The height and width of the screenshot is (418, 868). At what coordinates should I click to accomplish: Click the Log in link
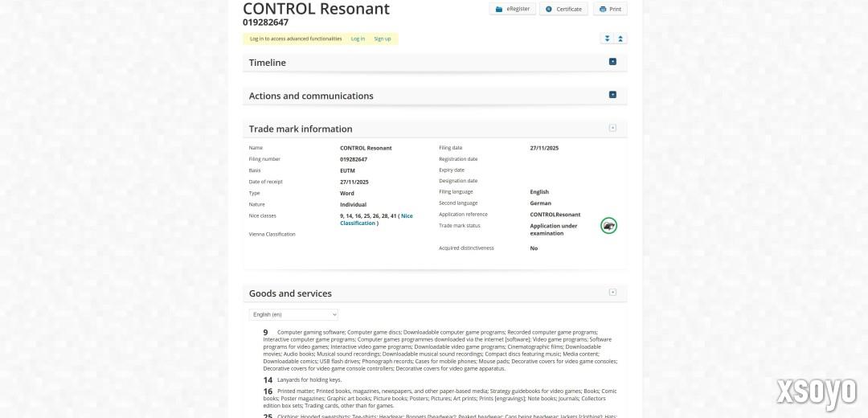pos(358,39)
